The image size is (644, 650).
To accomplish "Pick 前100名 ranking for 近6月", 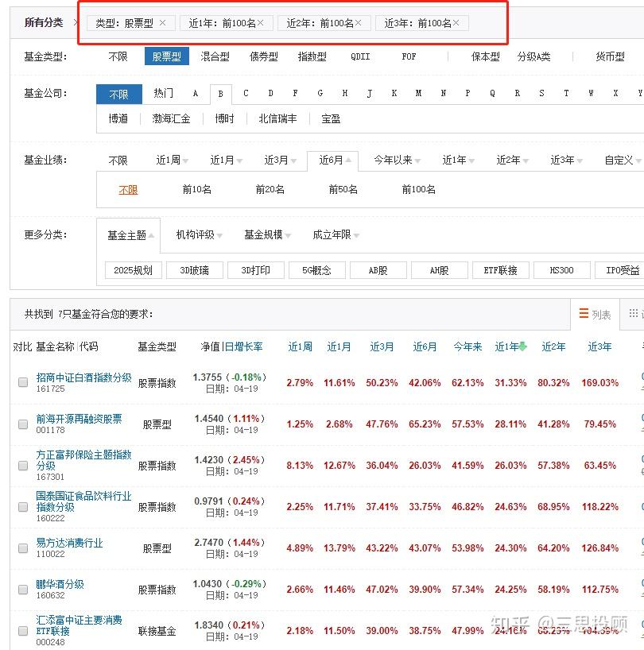I will tap(418, 189).
